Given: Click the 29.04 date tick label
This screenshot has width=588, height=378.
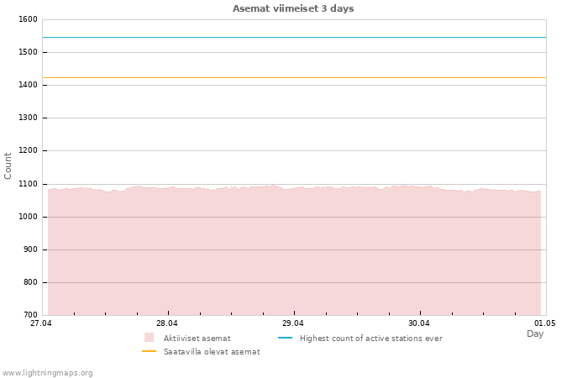Looking at the screenshot, I should pyautogui.click(x=293, y=323).
